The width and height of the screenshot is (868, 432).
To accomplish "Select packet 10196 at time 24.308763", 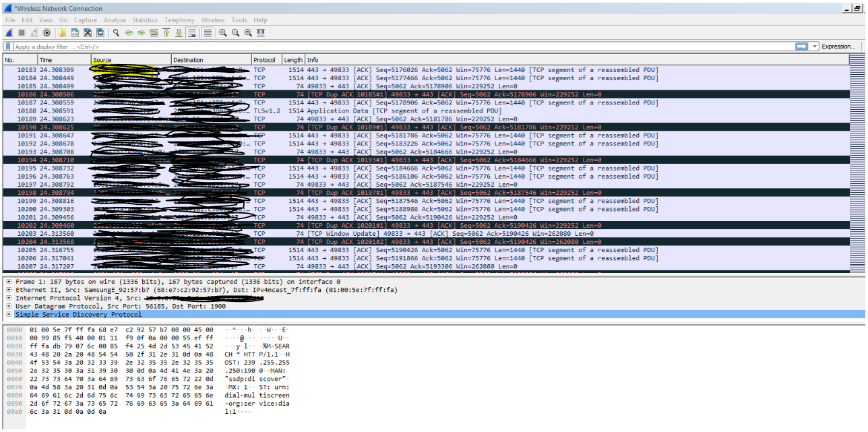I will point(426,177).
